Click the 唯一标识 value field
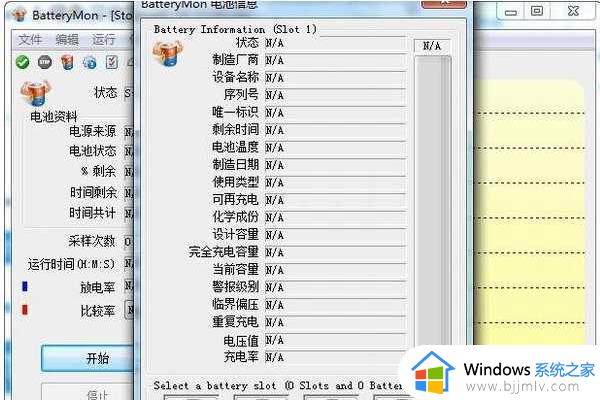600x400 pixels. tap(335, 113)
